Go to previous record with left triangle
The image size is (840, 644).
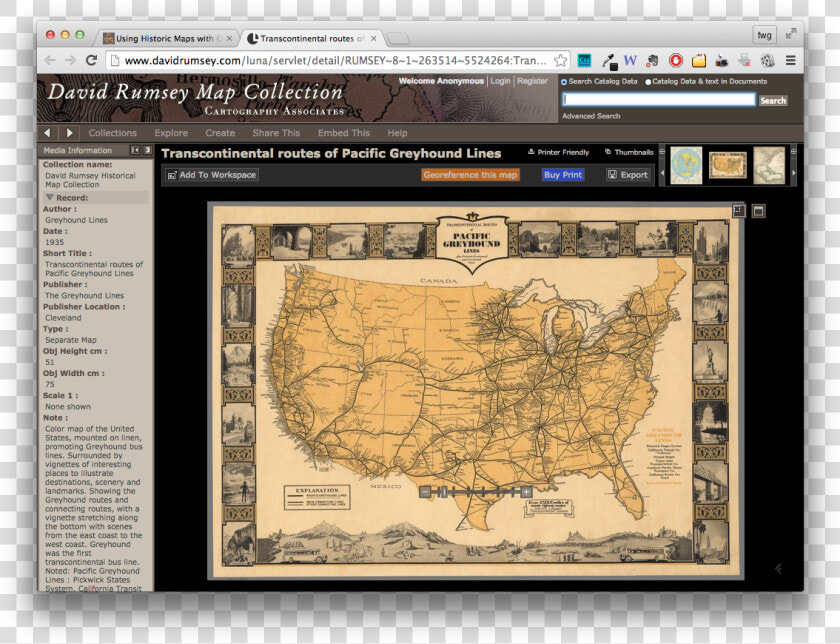tap(48, 133)
